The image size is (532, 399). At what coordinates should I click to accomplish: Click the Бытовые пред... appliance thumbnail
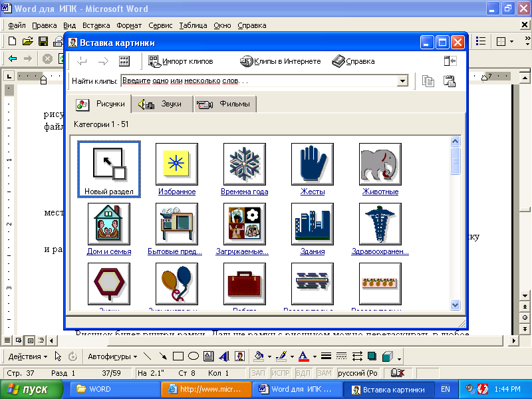(177, 224)
